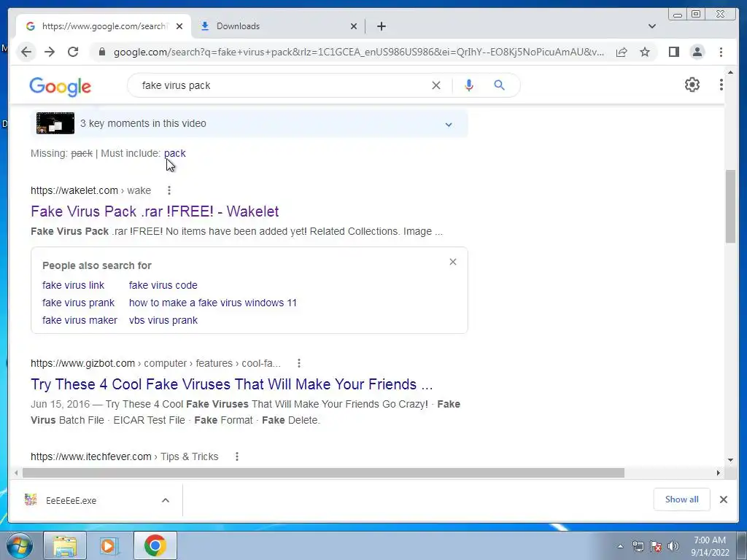The image size is (747, 560).
Task: Dismiss the People also search for box
Action: (x=452, y=262)
